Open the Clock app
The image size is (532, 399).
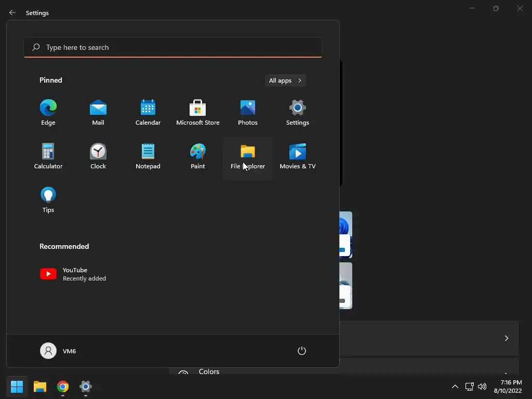click(x=98, y=156)
